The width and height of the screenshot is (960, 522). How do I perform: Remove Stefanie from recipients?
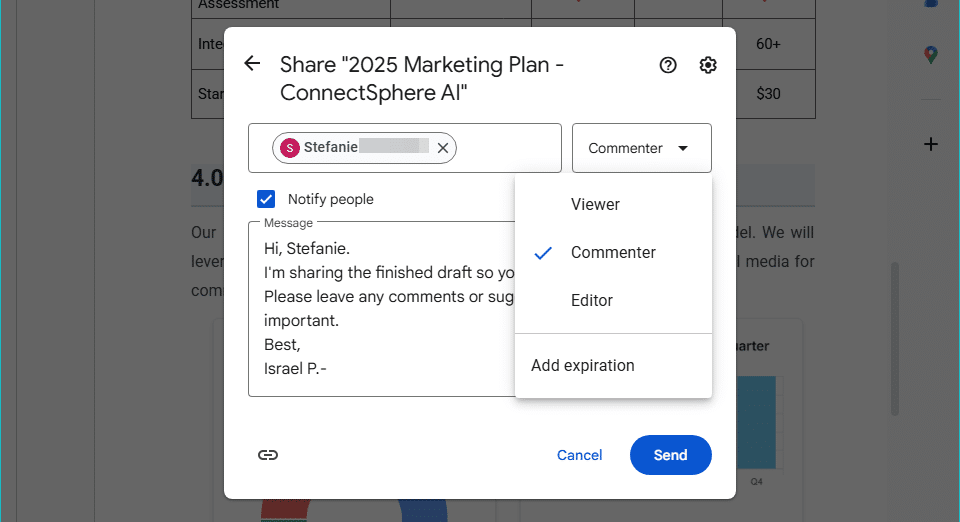(443, 148)
